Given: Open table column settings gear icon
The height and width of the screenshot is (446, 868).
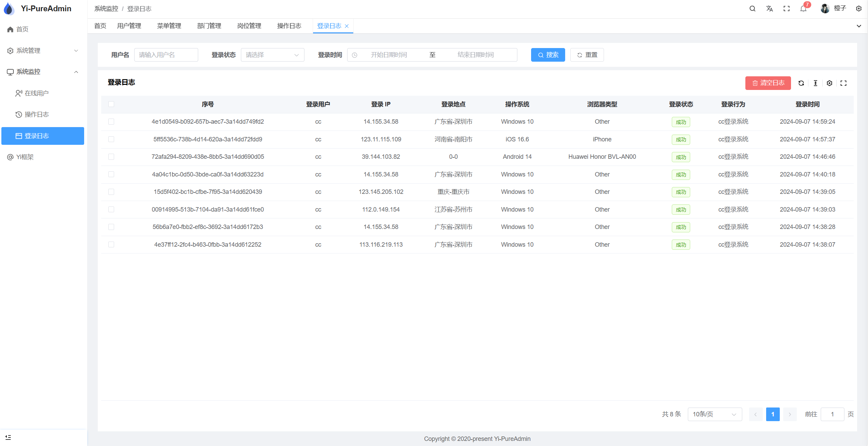Looking at the screenshot, I should pyautogui.click(x=830, y=83).
